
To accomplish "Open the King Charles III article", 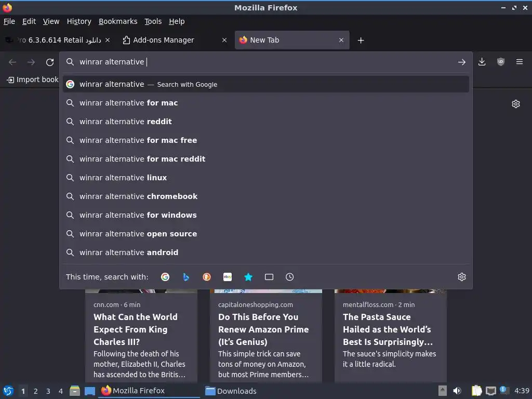I will [x=141, y=336].
